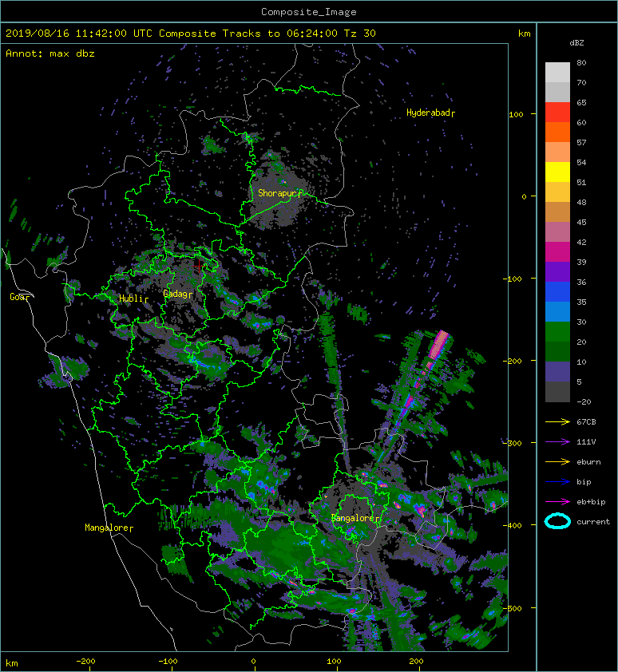
Task: Click the purple 111V track arrow
Action: [557, 442]
